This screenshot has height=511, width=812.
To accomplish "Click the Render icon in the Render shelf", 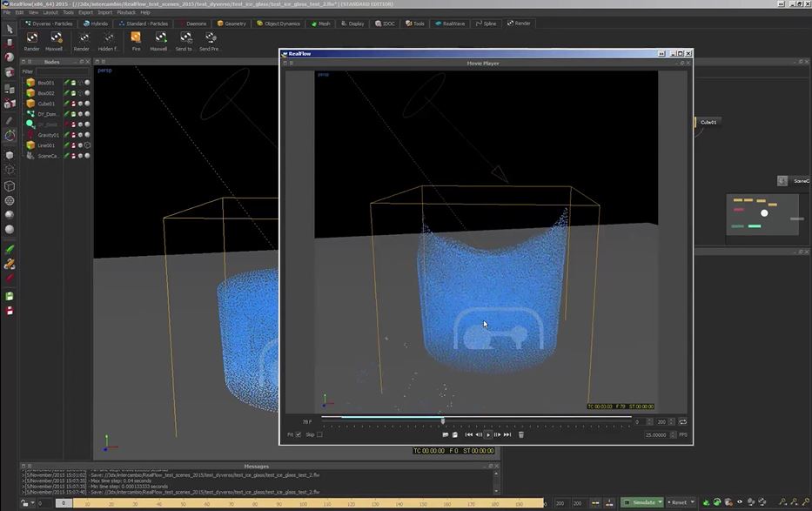I will 31,37.
